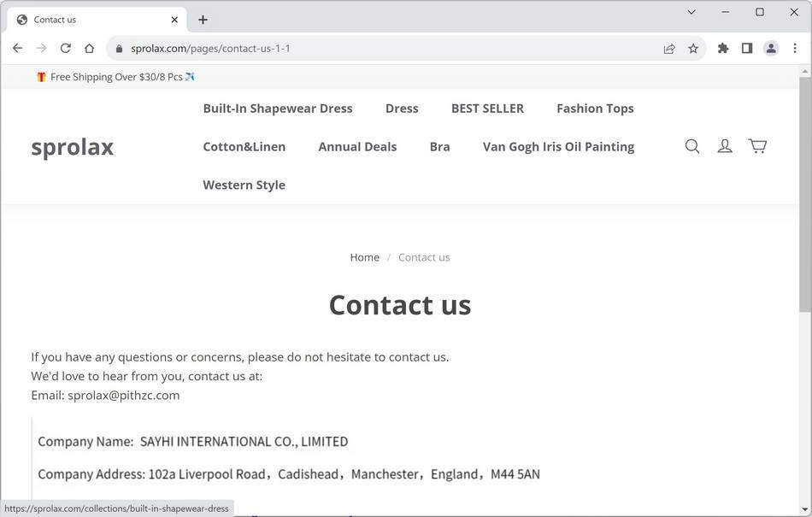Image resolution: width=812 pixels, height=517 pixels.
Task: Open the Chrome profile avatar
Action: [771, 48]
